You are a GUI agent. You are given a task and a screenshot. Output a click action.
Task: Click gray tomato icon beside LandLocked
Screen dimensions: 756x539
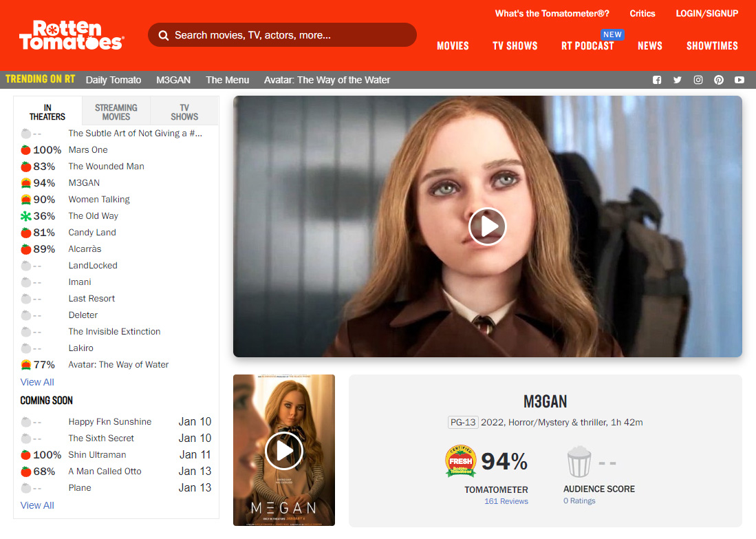pos(26,266)
